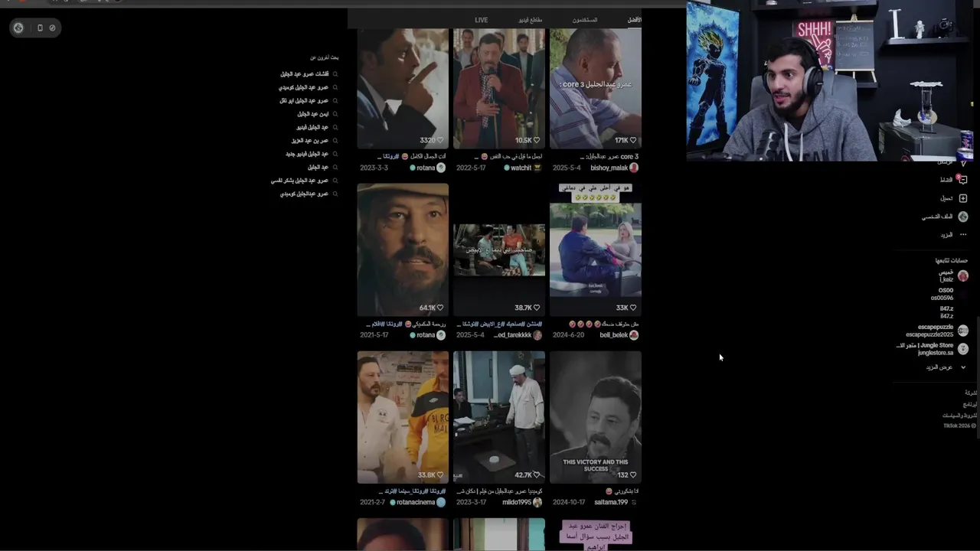Click the heart icon showing 3320 likes

coord(440,140)
